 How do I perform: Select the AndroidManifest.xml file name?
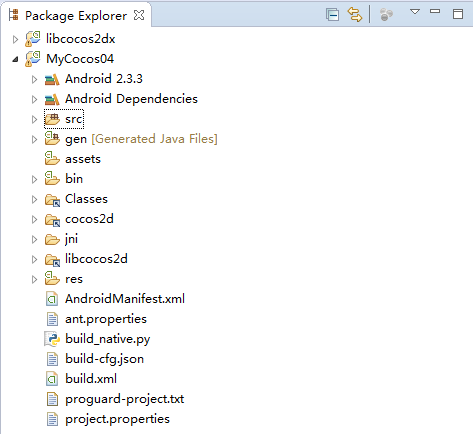tap(125, 299)
